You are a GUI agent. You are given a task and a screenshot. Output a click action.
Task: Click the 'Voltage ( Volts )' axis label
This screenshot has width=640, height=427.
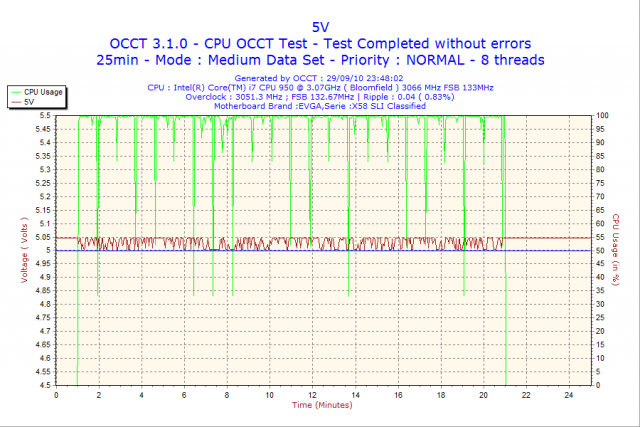point(24,250)
